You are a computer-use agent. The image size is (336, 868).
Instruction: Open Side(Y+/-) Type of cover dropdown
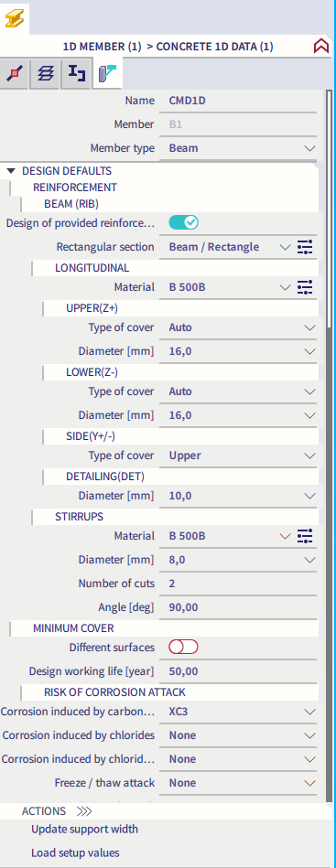point(238,456)
